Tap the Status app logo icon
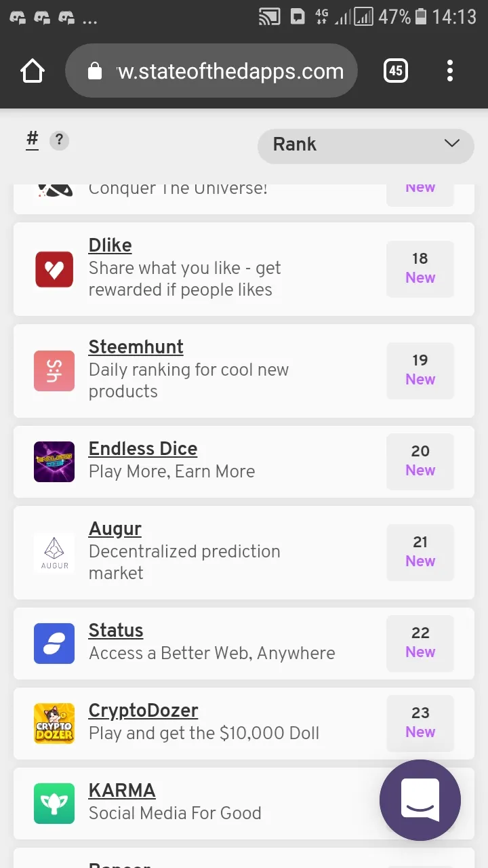Screen dimensions: 488x868 point(54,644)
